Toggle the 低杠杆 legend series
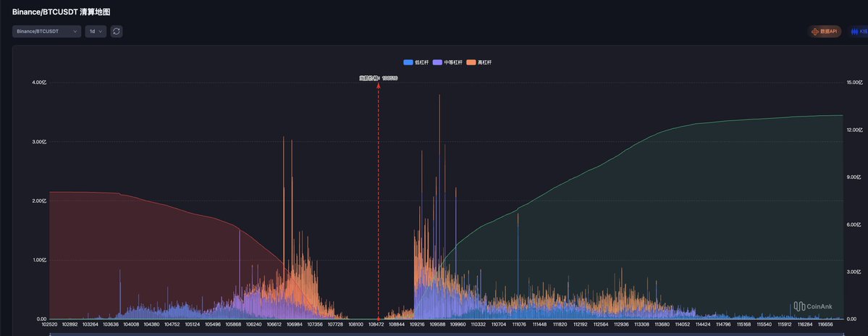868x336 pixels. click(417, 62)
